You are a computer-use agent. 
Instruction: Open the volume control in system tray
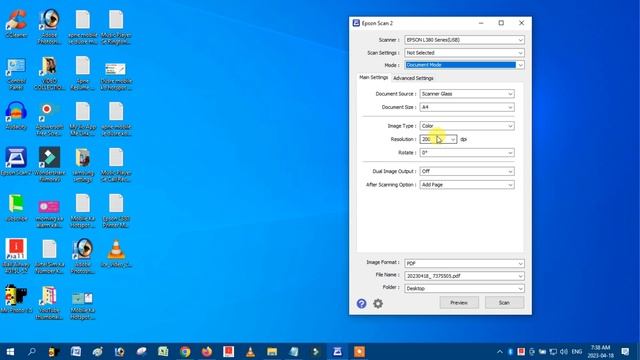564,351
